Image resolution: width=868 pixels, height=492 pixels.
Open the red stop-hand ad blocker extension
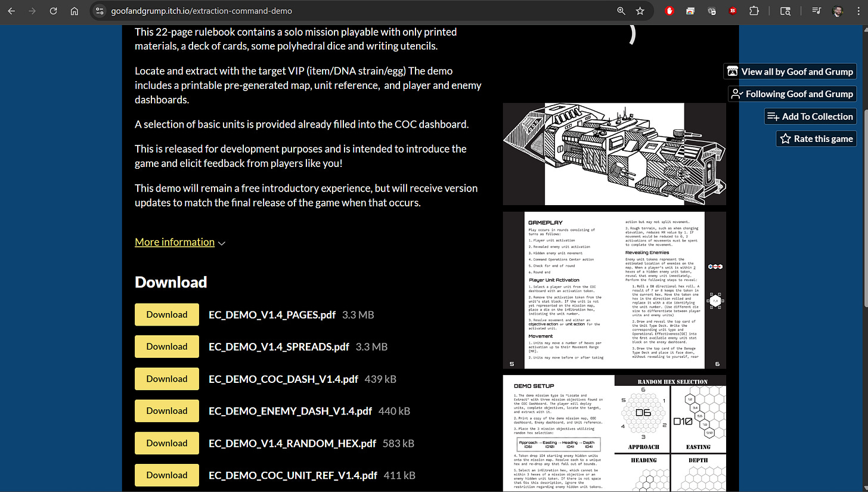point(669,11)
